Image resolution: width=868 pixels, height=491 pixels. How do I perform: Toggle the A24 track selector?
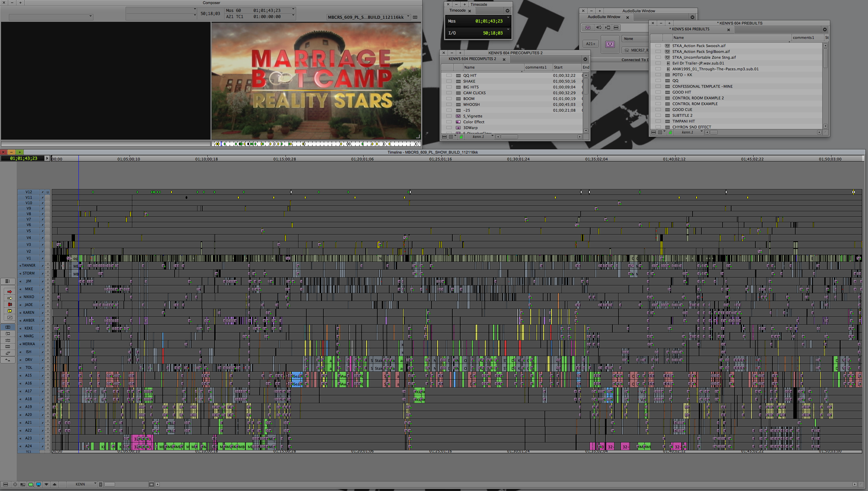pos(28,446)
